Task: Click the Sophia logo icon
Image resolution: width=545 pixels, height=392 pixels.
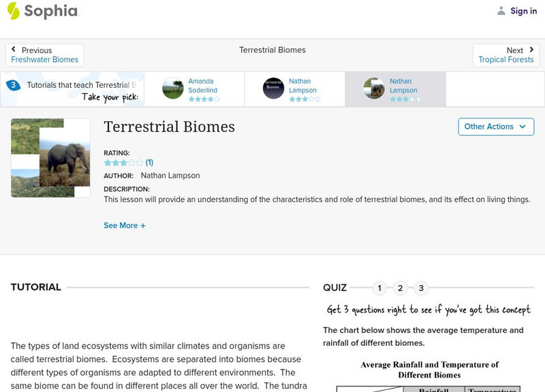Action: (13, 11)
